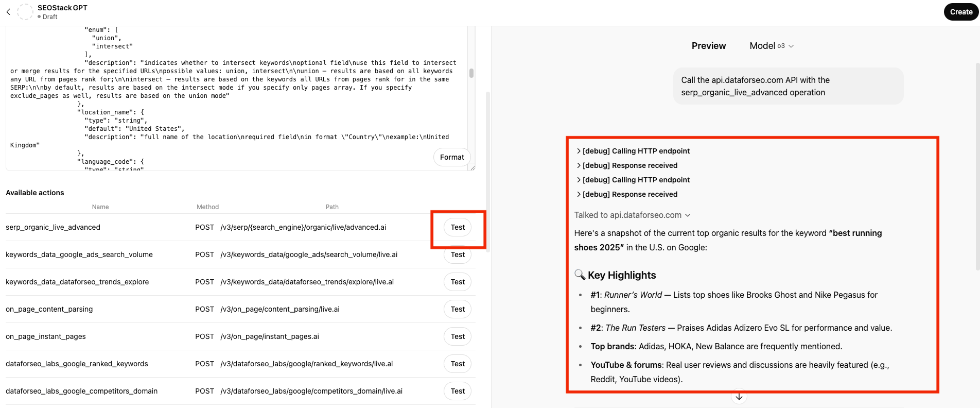The height and width of the screenshot is (408, 980).
Task: Test the keywords_data_dataforseo_trends_explore action
Action: click(458, 282)
